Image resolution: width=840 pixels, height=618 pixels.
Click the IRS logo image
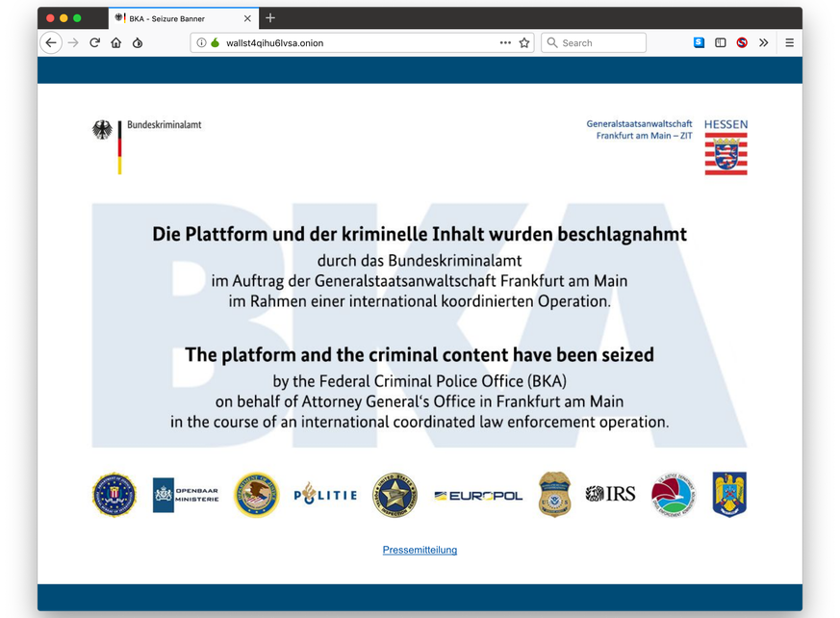[611, 494]
